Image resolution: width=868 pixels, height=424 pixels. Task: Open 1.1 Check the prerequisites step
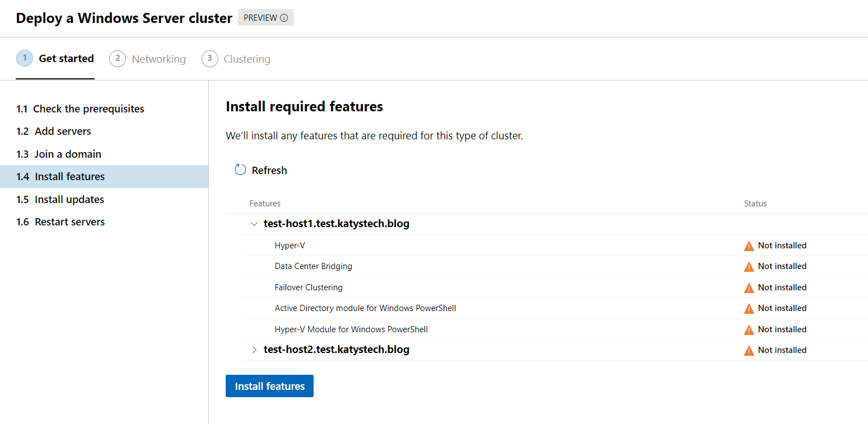coord(80,109)
